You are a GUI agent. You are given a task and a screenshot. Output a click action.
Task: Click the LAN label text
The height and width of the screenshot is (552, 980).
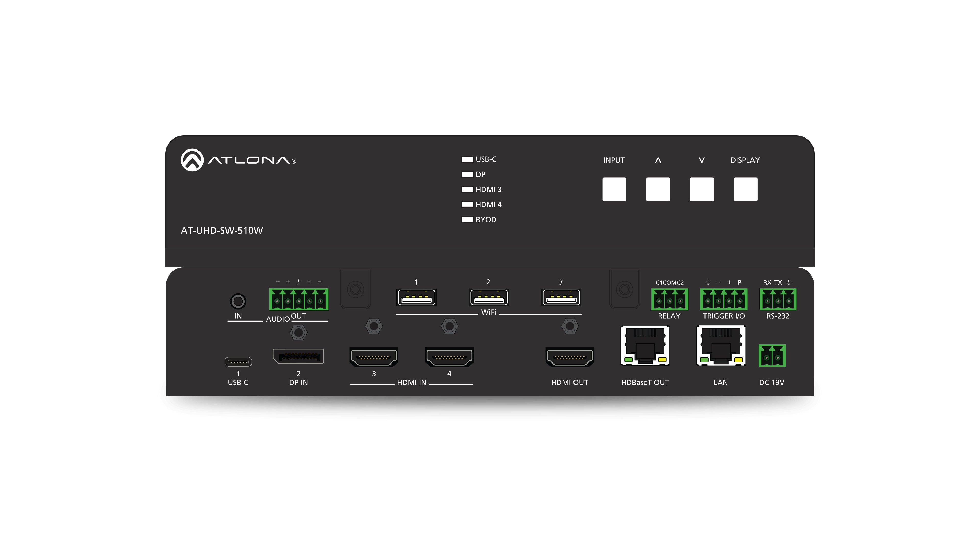pos(721,383)
